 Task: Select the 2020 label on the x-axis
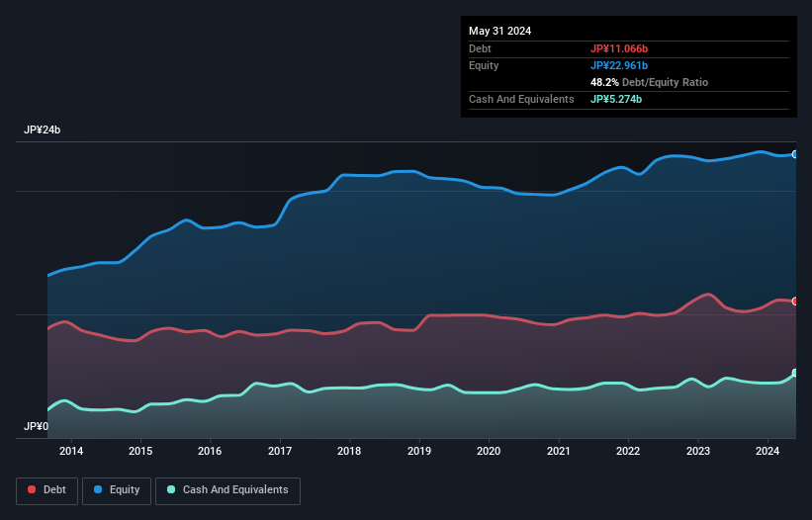coord(489,451)
